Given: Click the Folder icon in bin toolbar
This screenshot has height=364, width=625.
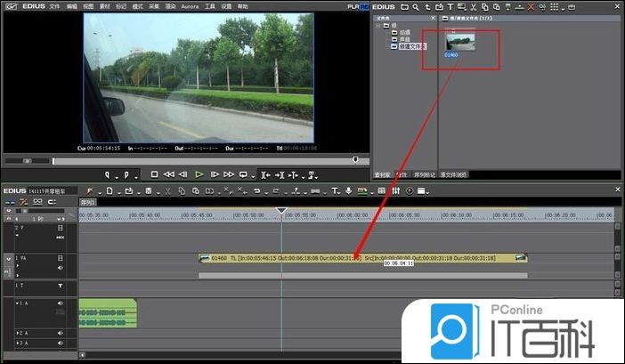Looking at the screenshot, I should (x=403, y=6).
